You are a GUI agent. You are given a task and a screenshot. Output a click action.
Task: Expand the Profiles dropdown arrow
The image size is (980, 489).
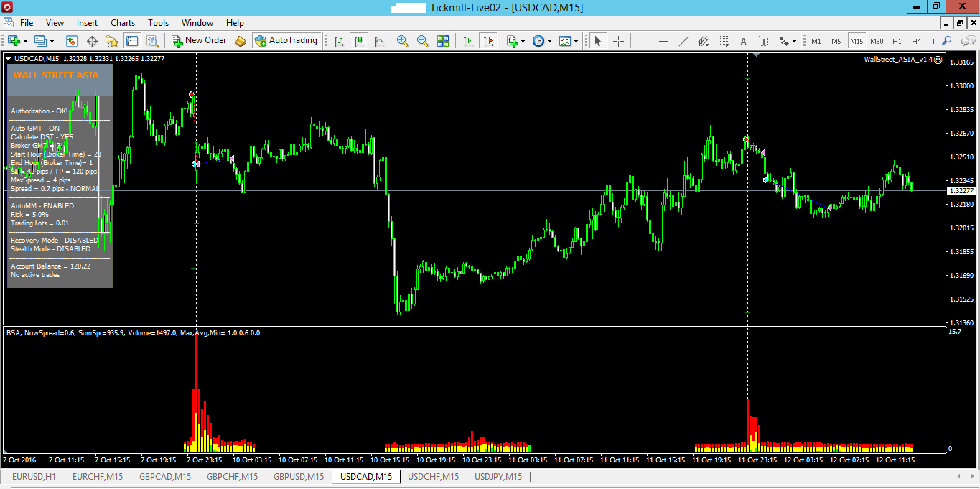52,41
